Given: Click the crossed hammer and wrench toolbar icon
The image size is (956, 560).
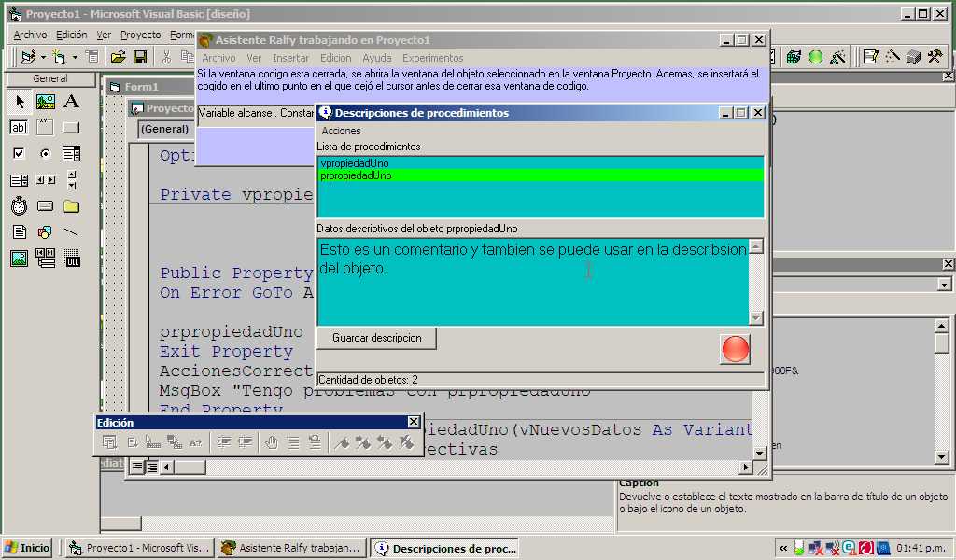Looking at the screenshot, I should click(x=935, y=57).
